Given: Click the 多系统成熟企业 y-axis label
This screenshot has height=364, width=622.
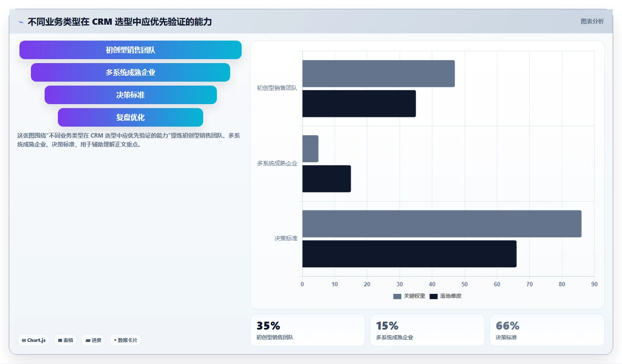Looking at the screenshot, I should point(277,163).
